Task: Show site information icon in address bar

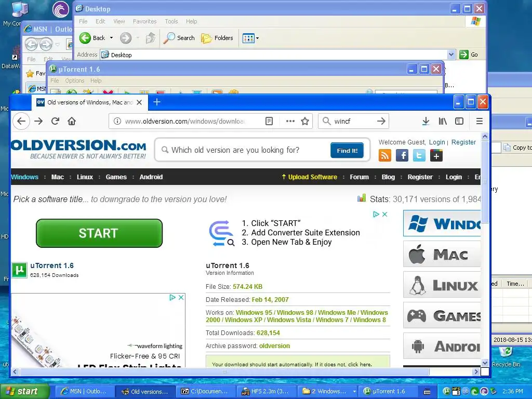Action: (x=117, y=121)
